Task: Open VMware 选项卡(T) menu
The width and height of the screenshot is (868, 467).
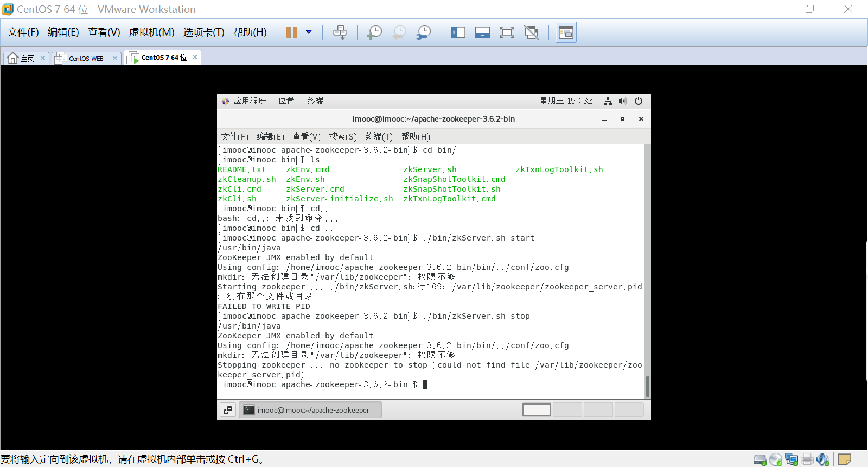Action: coord(204,33)
